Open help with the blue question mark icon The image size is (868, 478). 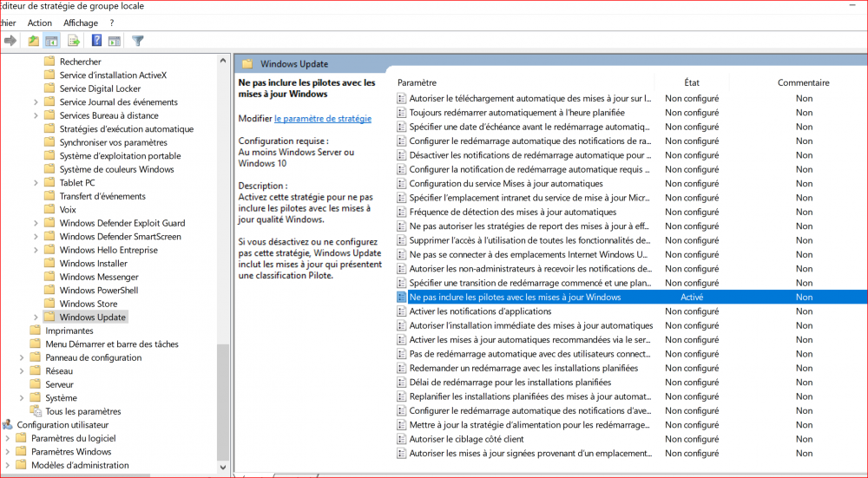pyautogui.click(x=96, y=40)
